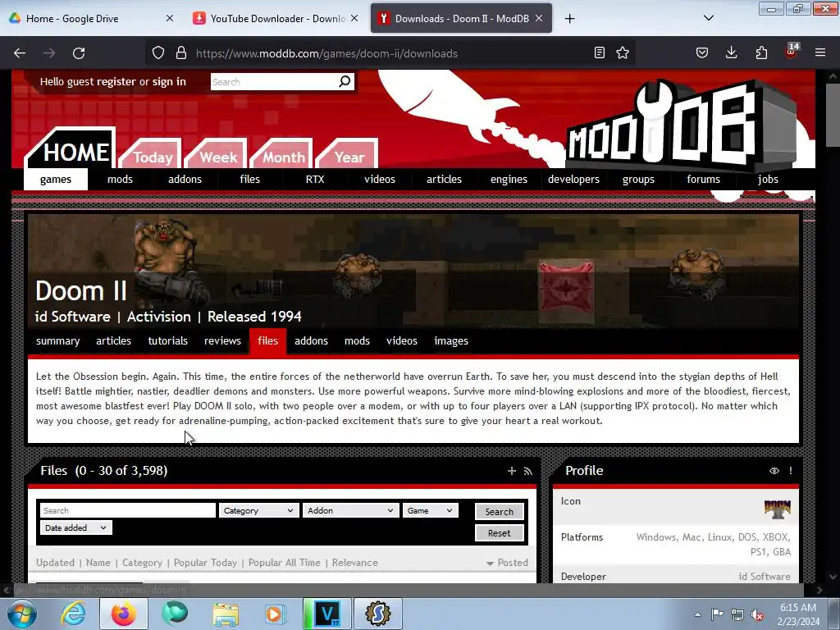Show hidden tray icons arrow
The height and width of the screenshot is (630, 840).
(697, 614)
